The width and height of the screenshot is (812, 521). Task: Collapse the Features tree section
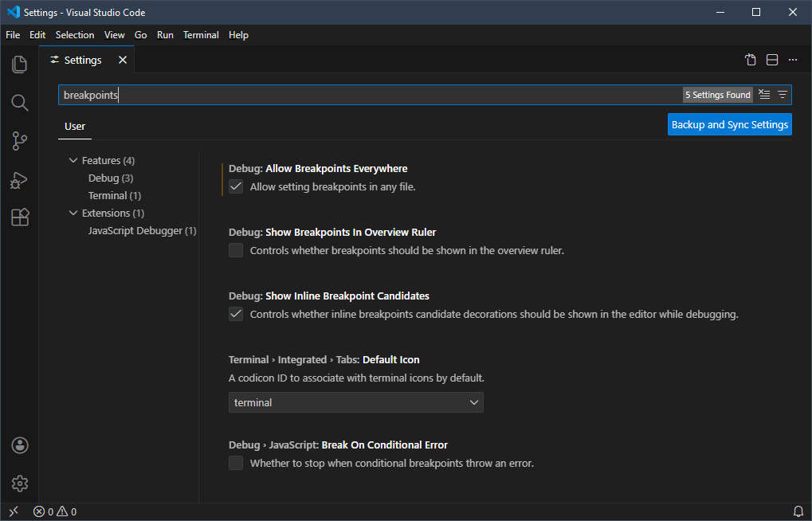click(x=74, y=160)
